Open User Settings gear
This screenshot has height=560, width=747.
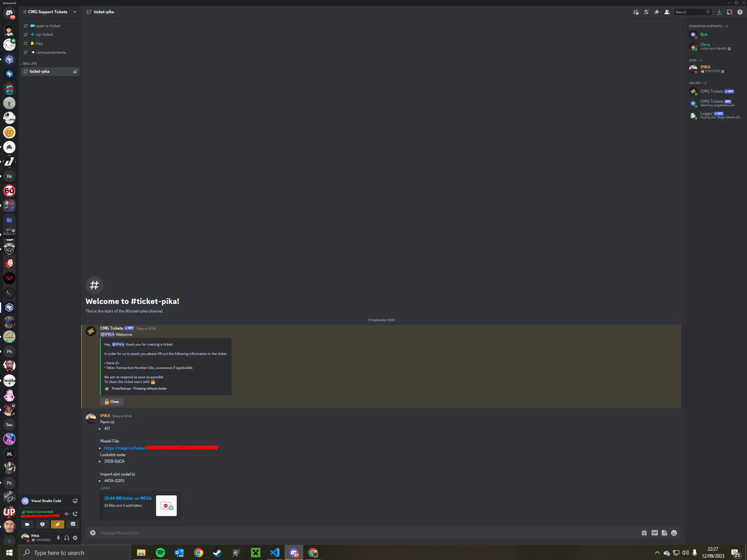(x=75, y=538)
